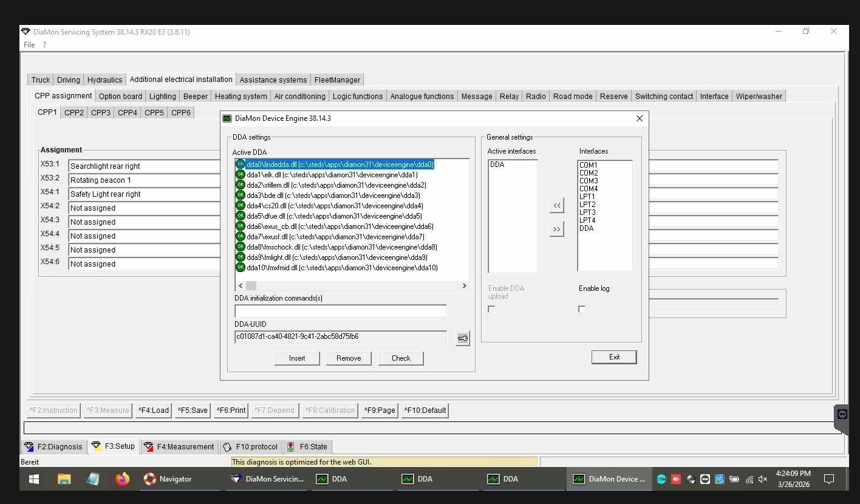Click OK status icon for dda9\fmlight.dll
The height and width of the screenshot is (504, 860).
click(241, 257)
